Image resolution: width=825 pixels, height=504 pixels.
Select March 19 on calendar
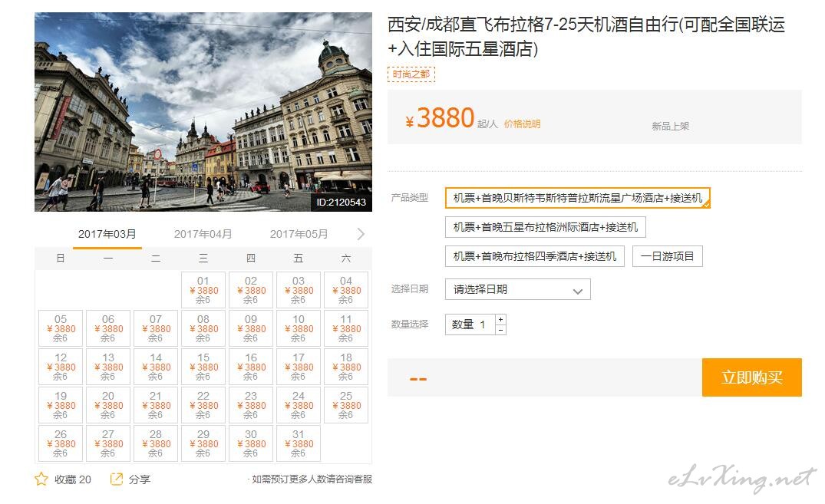[61, 405]
